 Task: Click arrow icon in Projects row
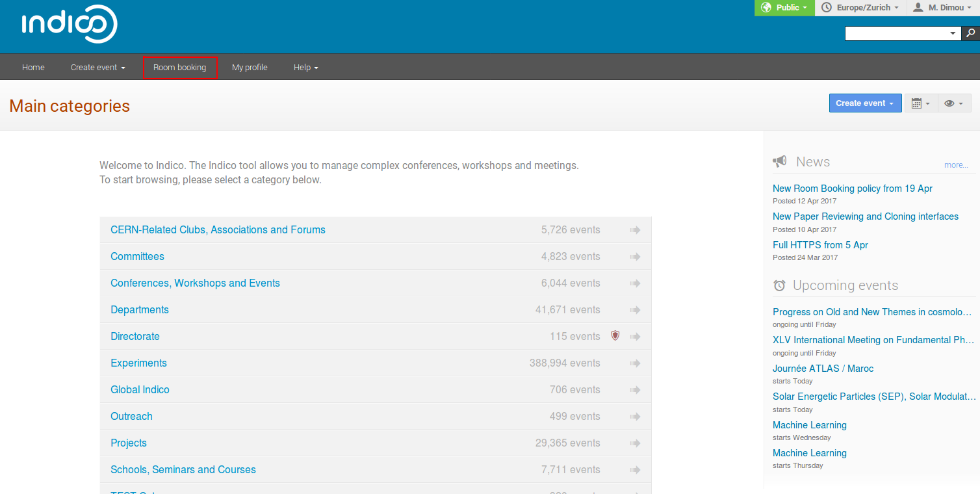[x=635, y=443]
